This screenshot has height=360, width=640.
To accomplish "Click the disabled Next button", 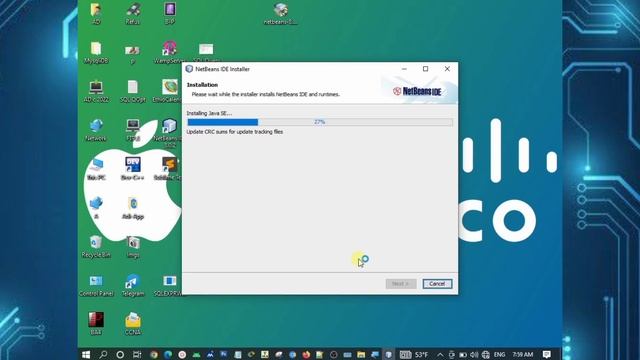I will pyautogui.click(x=401, y=284).
